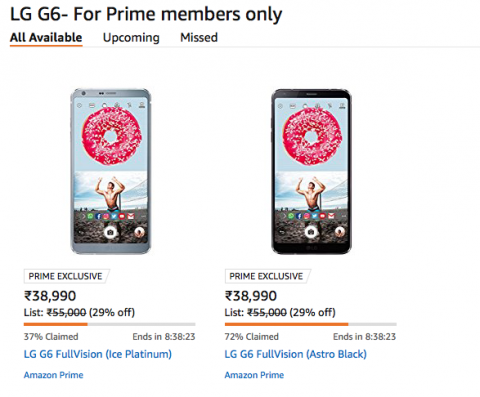
Task: Click the camera icon on silver phone screen
Action: point(110,231)
